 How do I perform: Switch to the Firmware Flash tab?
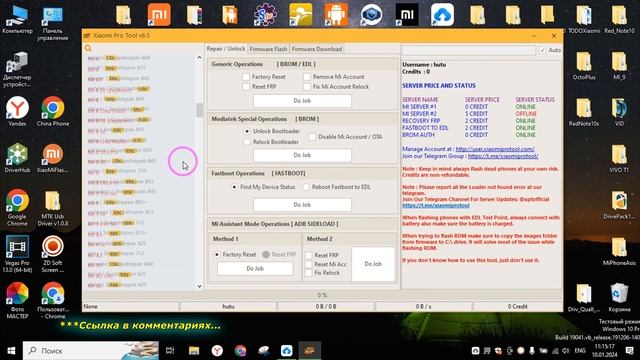coord(268,49)
